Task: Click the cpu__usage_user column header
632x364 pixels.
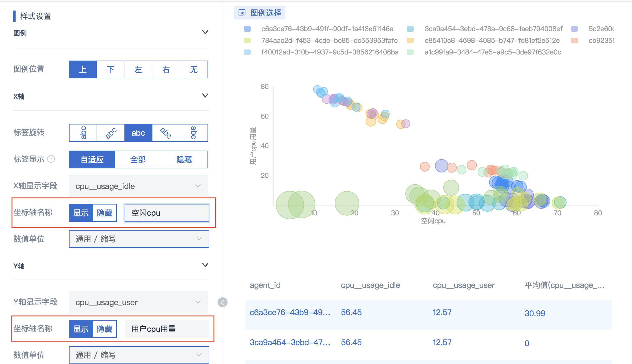Action: [464, 285]
